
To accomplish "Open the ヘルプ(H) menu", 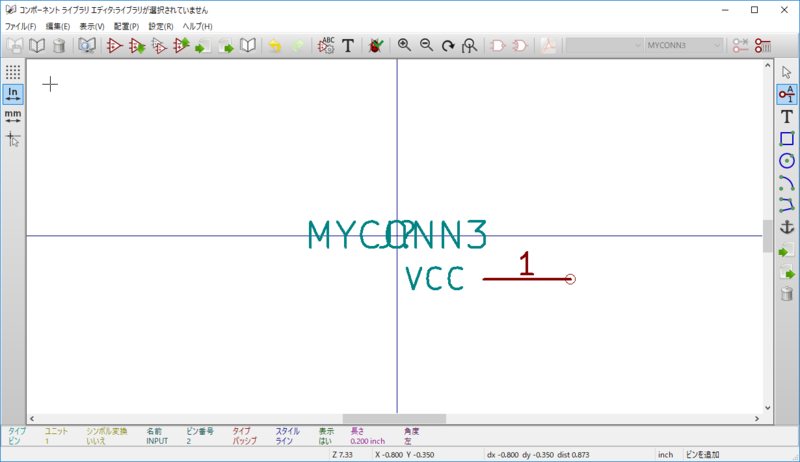I will point(197,27).
